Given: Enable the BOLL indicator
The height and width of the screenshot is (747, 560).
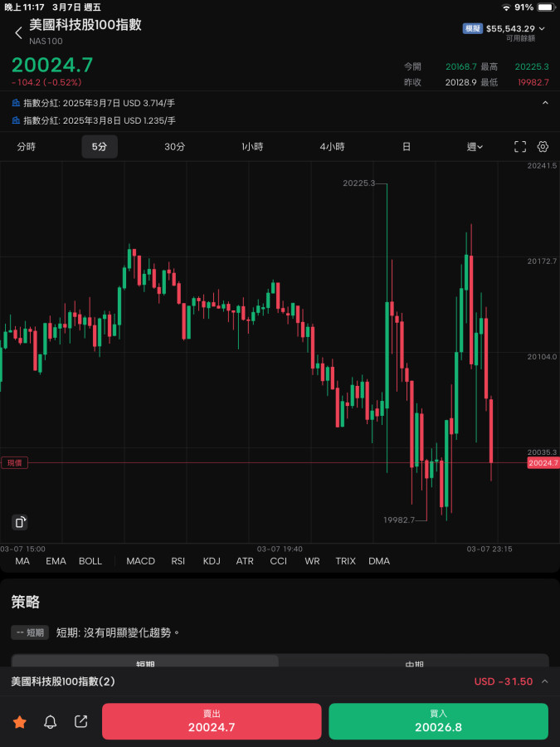Looking at the screenshot, I should (x=90, y=561).
